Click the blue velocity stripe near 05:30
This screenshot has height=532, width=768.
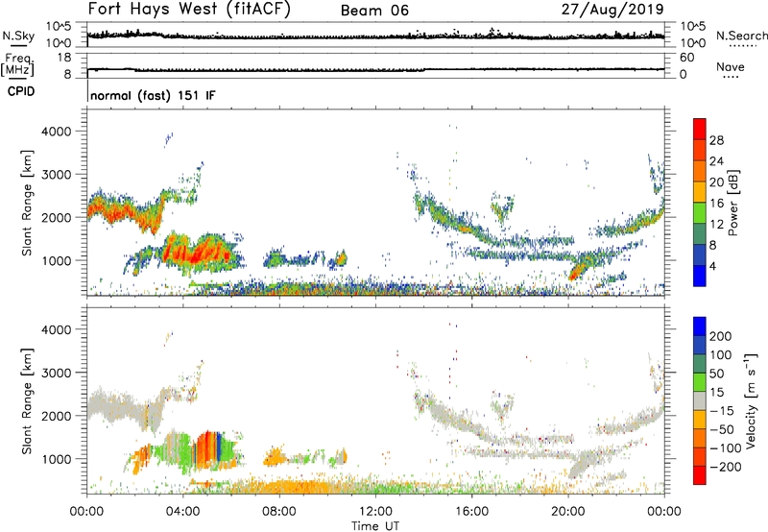point(219,446)
